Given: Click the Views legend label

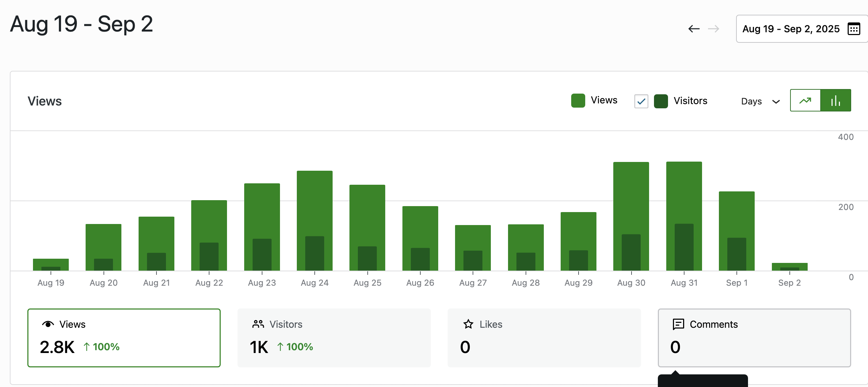Looking at the screenshot, I should tap(604, 100).
